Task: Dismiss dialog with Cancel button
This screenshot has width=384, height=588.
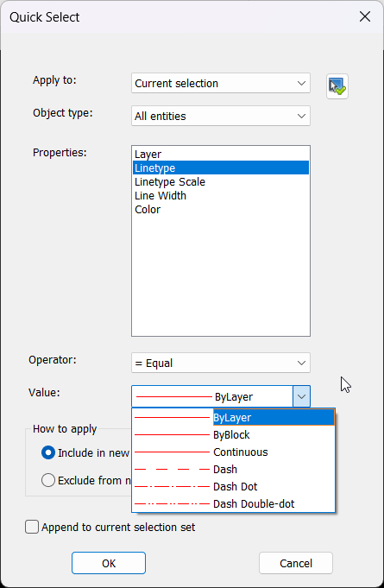Action: click(x=296, y=563)
